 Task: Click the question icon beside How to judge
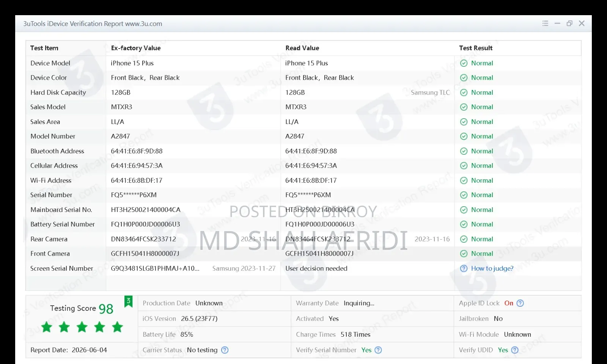464,268
